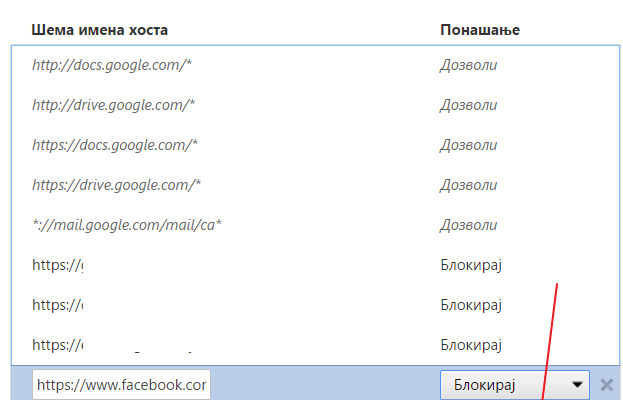Click the Понашање column header
623x400 pixels.
[x=480, y=30]
